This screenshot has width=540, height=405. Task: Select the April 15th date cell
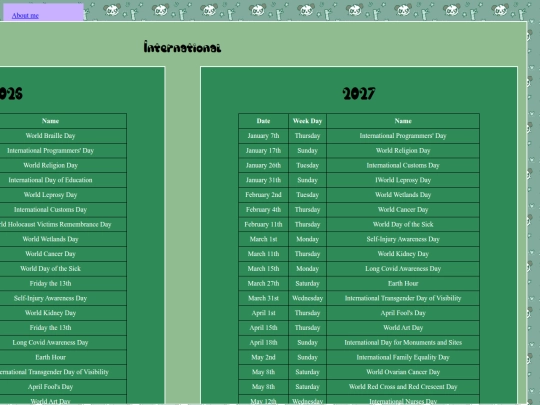click(x=263, y=328)
